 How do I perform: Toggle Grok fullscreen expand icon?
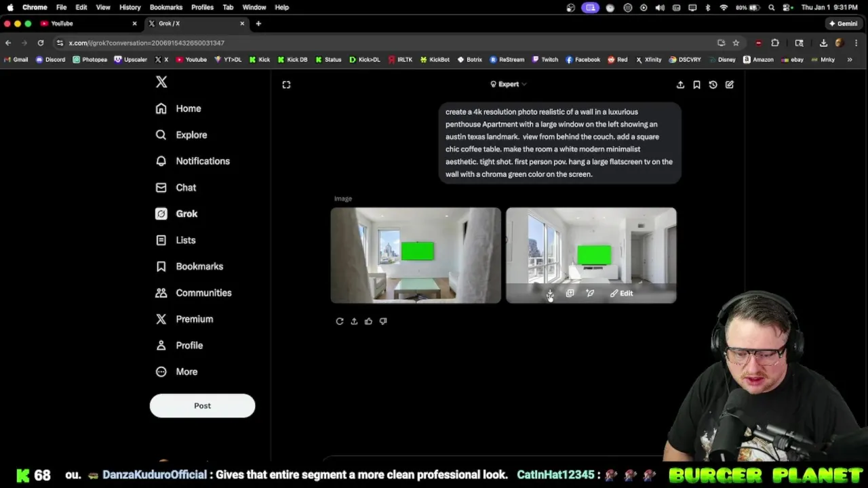(x=286, y=85)
